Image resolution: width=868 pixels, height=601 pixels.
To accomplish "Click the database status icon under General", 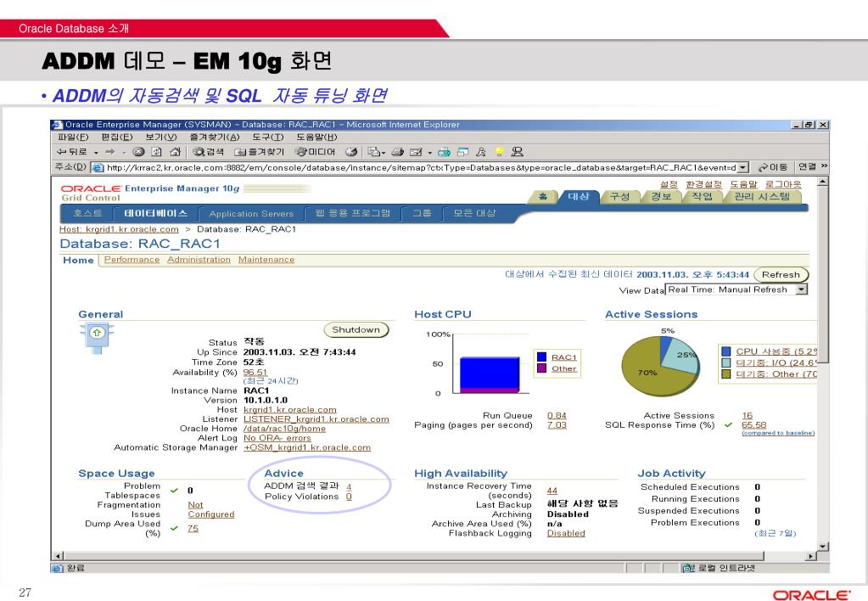I will point(97,337).
